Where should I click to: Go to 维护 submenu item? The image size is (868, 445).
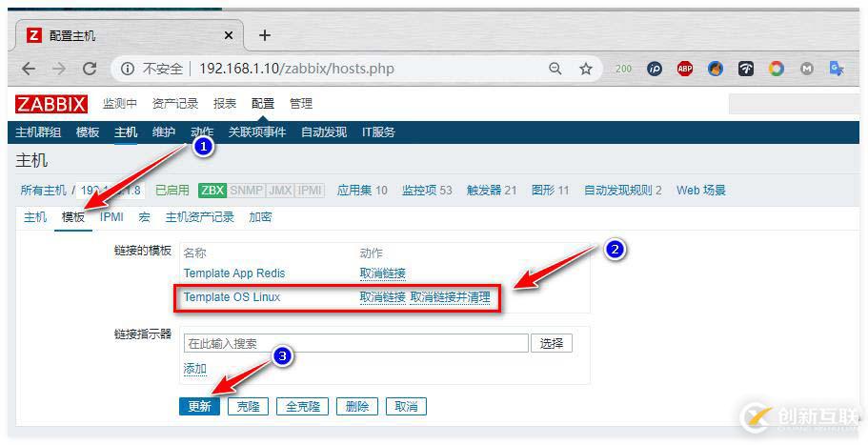tap(164, 132)
